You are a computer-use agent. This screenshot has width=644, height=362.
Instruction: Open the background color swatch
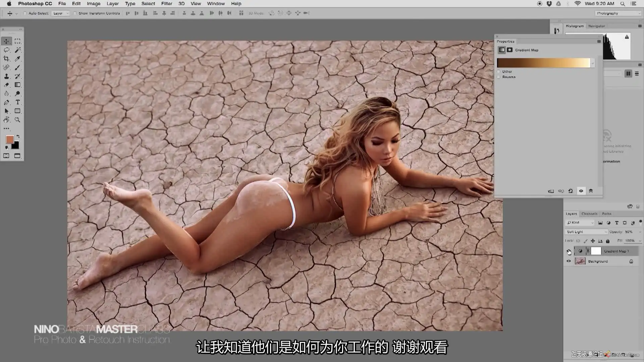(16, 145)
